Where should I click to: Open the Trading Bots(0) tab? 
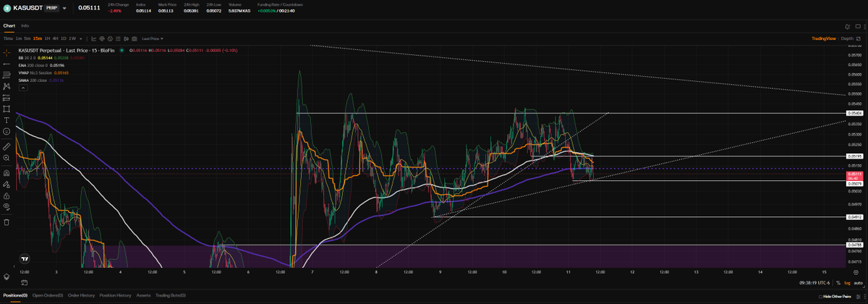click(170, 295)
